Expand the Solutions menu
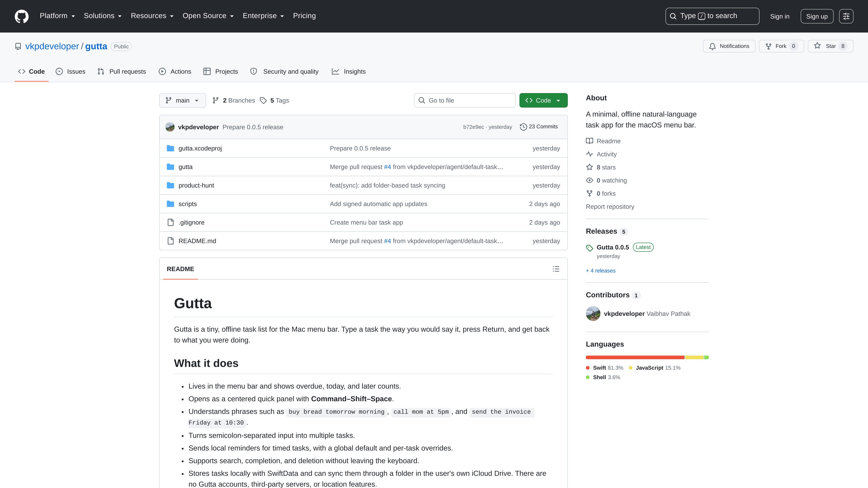This screenshot has height=488, width=868. point(103,16)
